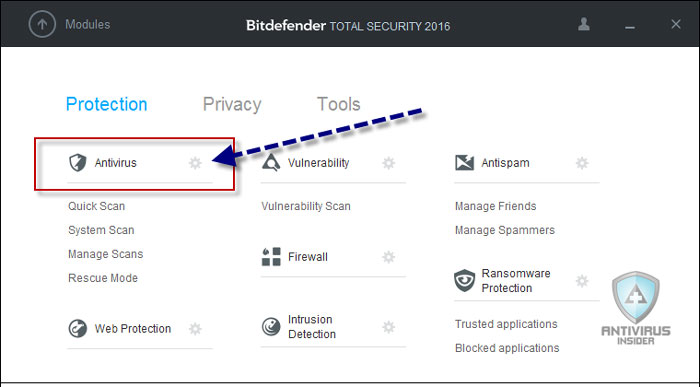
Task: Go back using Modules up-arrow button
Action: (42, 24)
